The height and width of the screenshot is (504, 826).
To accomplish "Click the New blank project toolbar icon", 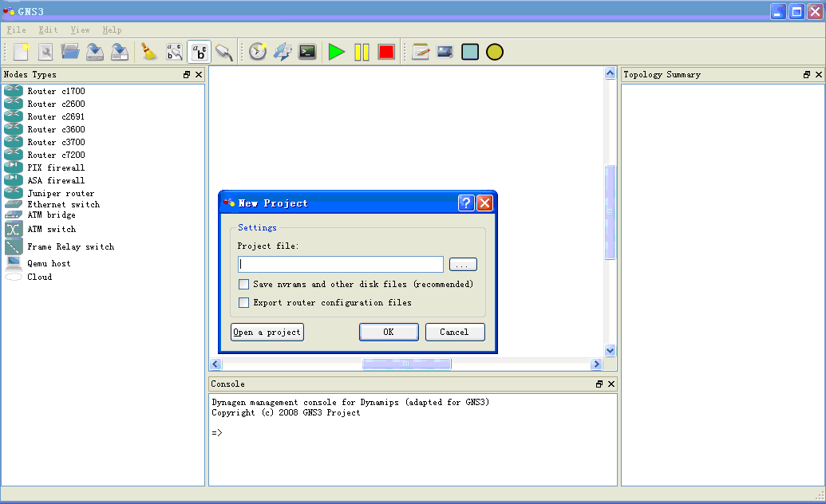I will (x=21, y=52).
